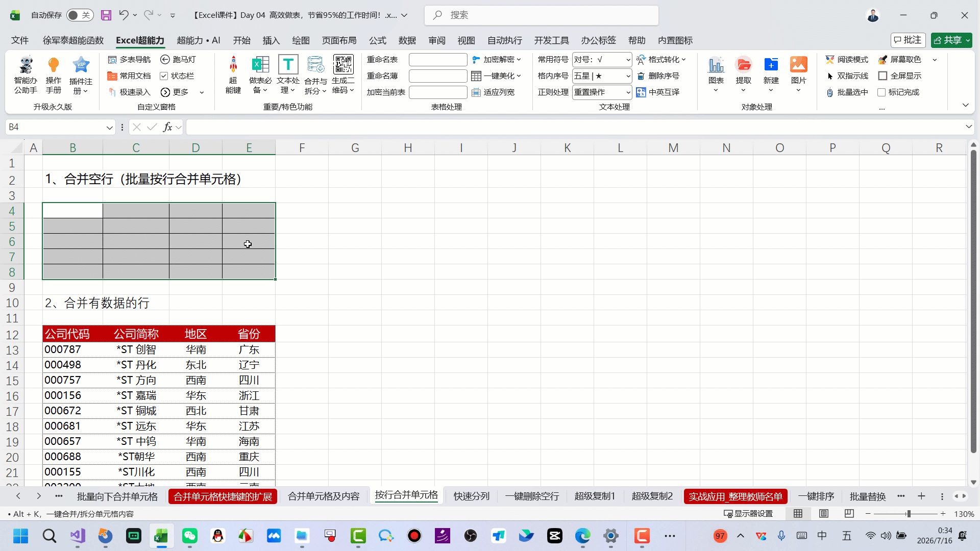Add a new sheet with plus button
Screen dimensions: 980x551
(x=921, y=496)
